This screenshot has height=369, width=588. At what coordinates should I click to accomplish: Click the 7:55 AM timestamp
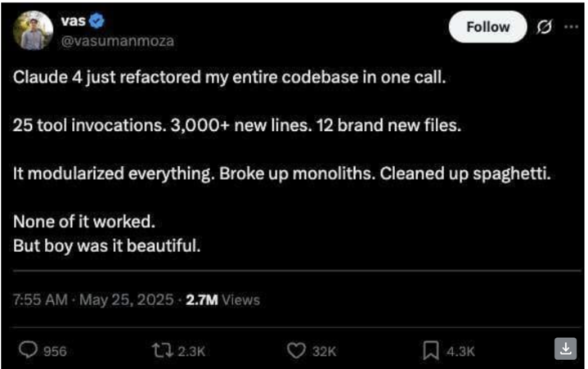(x=39, y=299)
